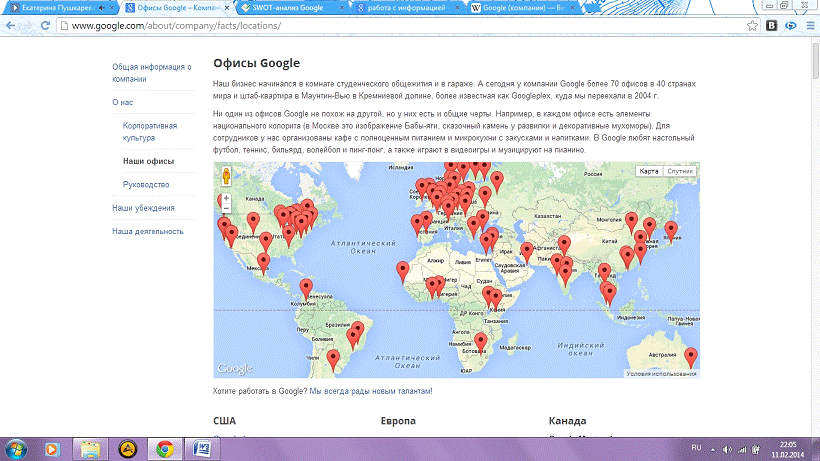Expand Общая информация о компании section
Viewport: 820px width, 461px height.
point(151,72)
